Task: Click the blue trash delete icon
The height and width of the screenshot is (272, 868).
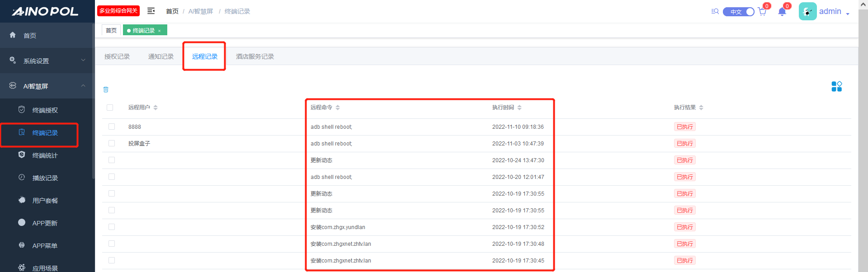Action: pyautogui.click(x=106, y=89)
